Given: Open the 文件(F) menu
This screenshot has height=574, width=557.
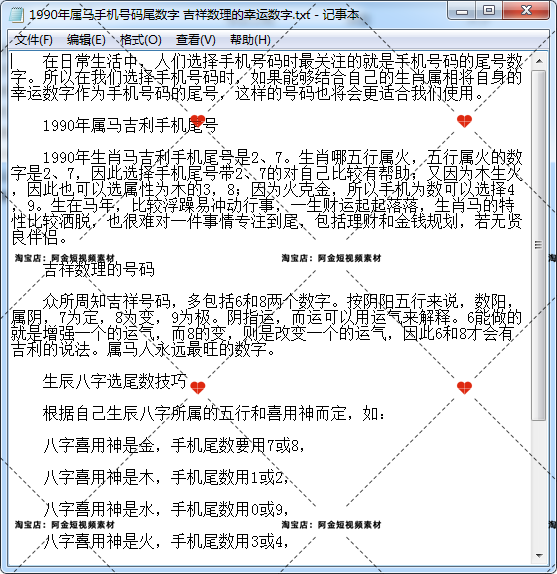Looking at the screenshot, I should [x=34, y=40].
